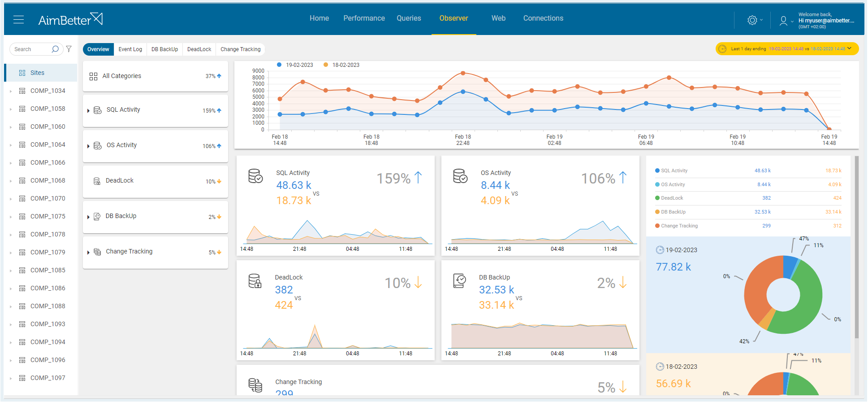868x402 pixels.
Task: Expand the COMP_1060 tree node
Action: point(11,127)
